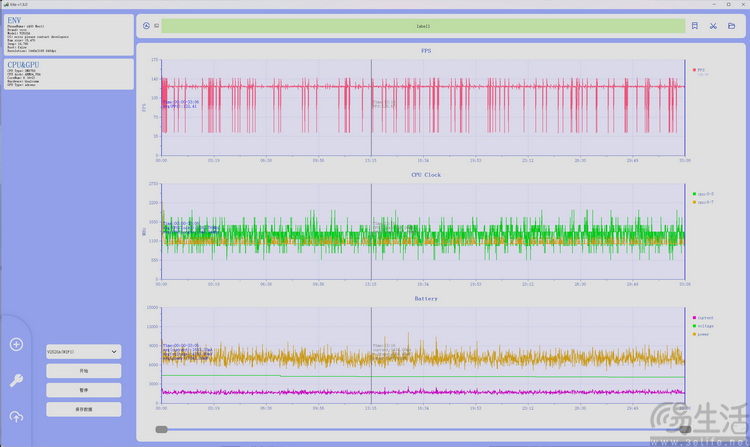Image resolution: width=750 pixels, height=447 pixels.
Task: Click the cloud upload icon
Action: pyautogui.click(x=16, y=416)
